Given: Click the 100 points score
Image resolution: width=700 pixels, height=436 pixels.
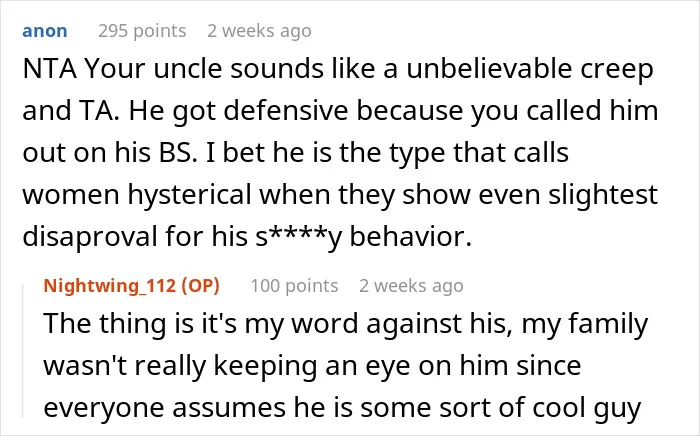Looking at the screenshot, I should click(294, 286).
